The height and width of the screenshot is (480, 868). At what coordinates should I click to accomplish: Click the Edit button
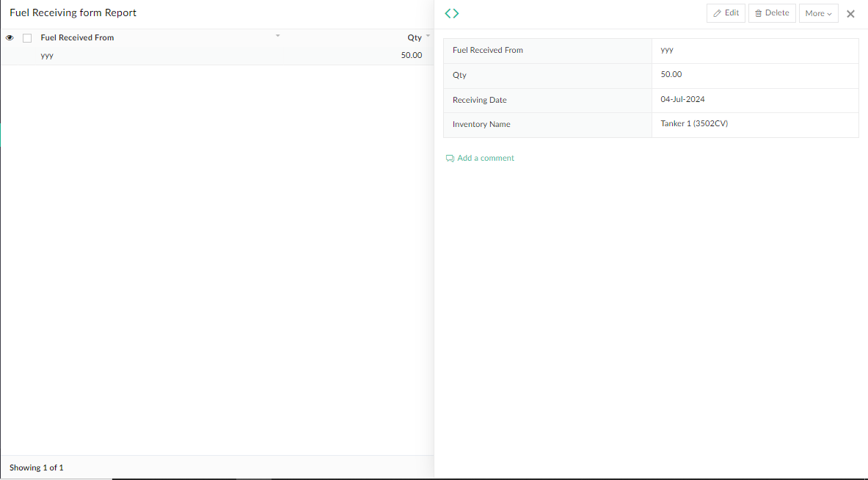point(725,12)
